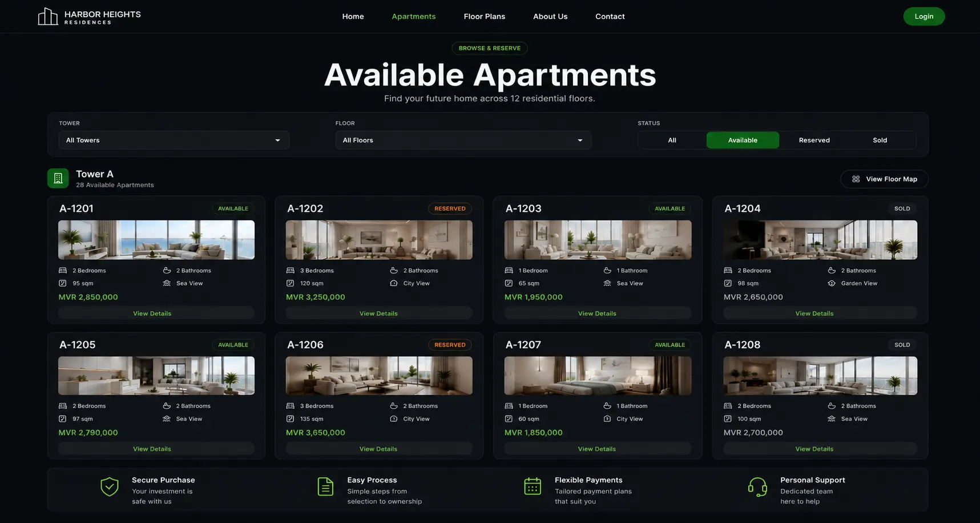Click the Easy Process document icon

click(325, 487)
